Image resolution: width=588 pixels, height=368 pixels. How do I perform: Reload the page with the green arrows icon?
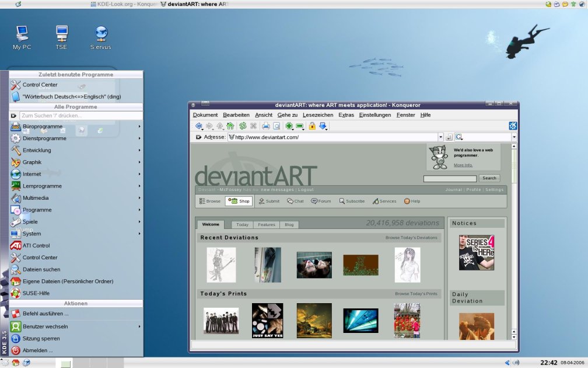(243, 126)
